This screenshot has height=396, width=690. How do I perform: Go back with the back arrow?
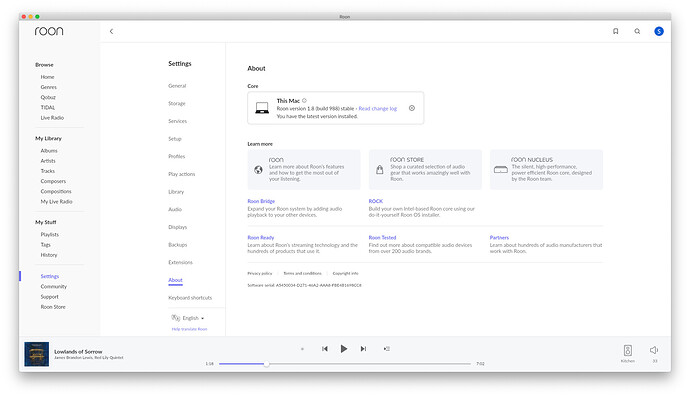click(111, 31)
